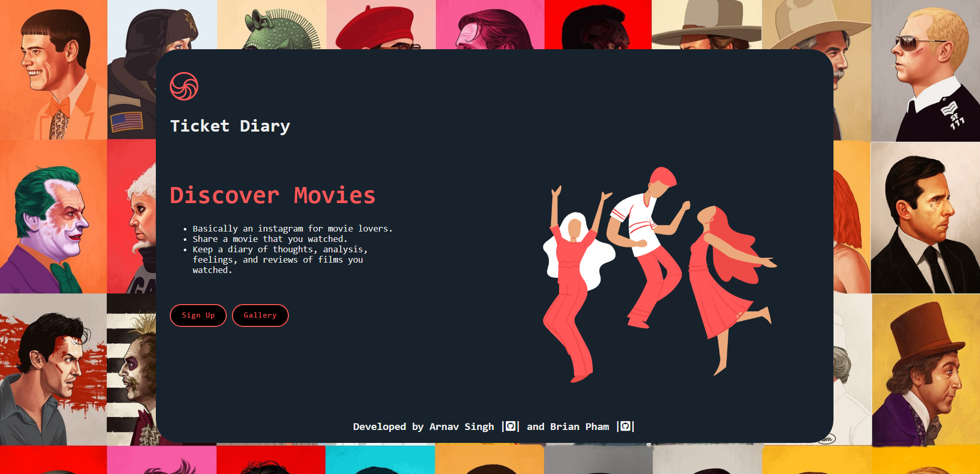Open the Gallery button
The height and width of the screenshot is (474, 980).
pyautogui.click(x=260, y=315)
